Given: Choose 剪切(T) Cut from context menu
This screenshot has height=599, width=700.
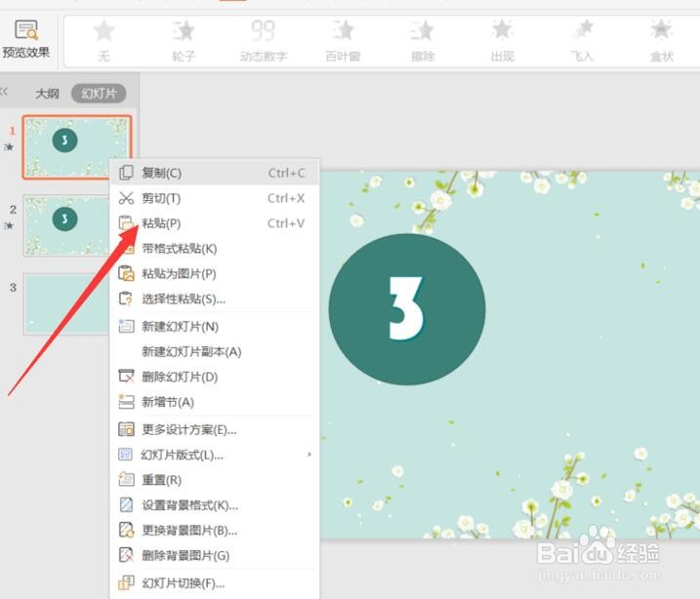Looking at the screenshot, I should coord(215,198).
